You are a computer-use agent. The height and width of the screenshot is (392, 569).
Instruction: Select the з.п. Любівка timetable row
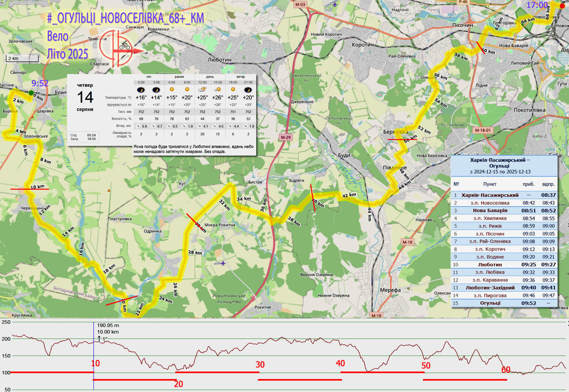click(504, 272)
